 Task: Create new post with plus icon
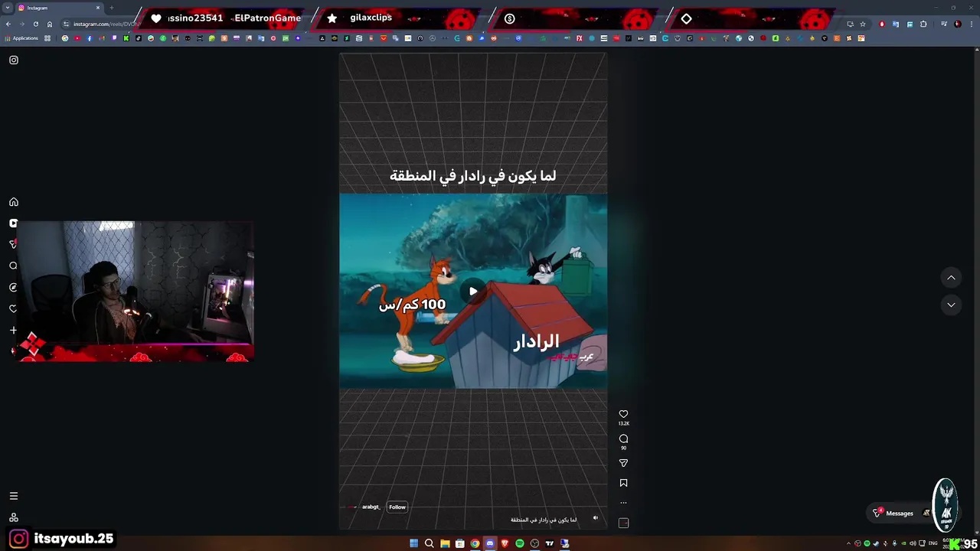pyautogui.click(x=14, y=330)
